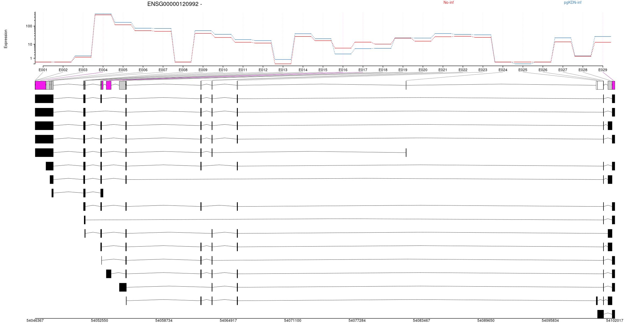Select exon label E029
644x325 pixels.
click(603, 70)
